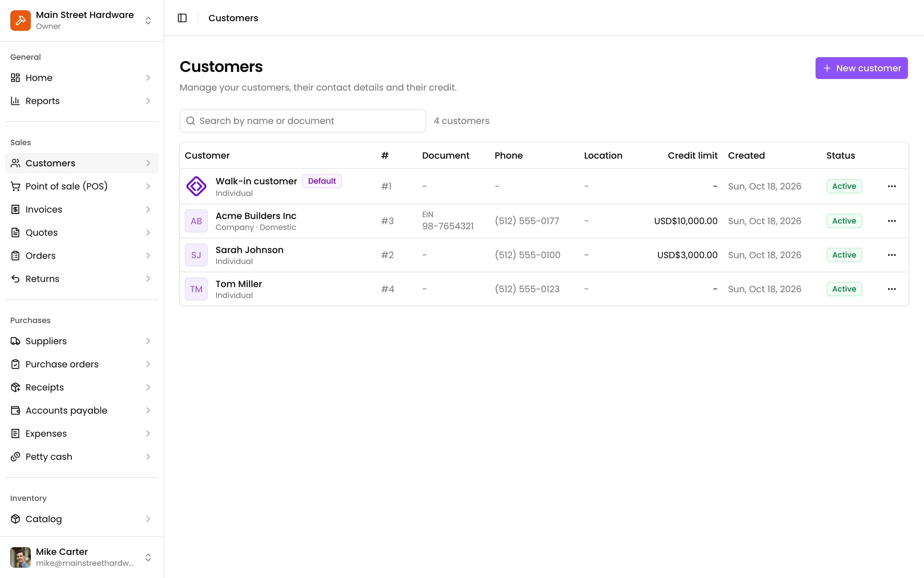This screenshot has width=924, height=578.
Task: Click the Default badge on Walk-in customer
Action: 322,181
